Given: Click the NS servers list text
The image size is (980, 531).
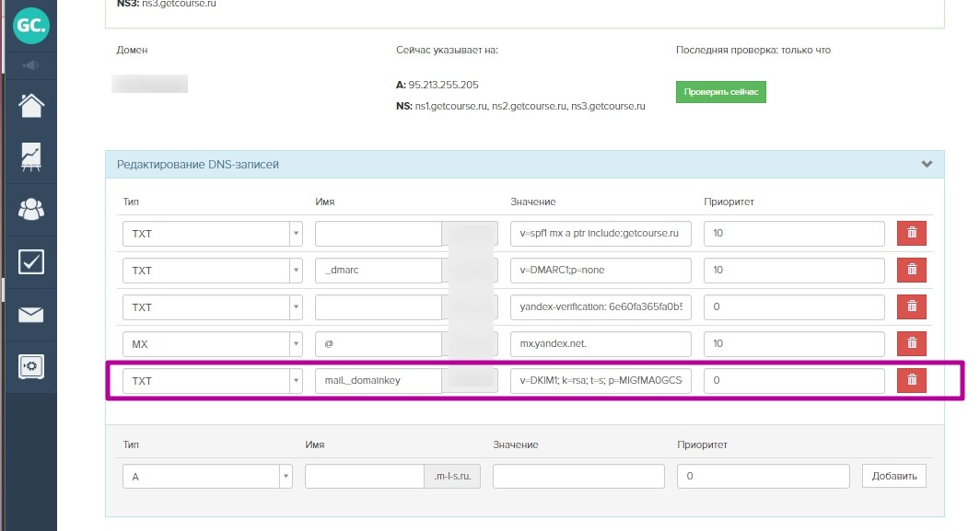Looking at the screenshot, I should tap(530, 106).
